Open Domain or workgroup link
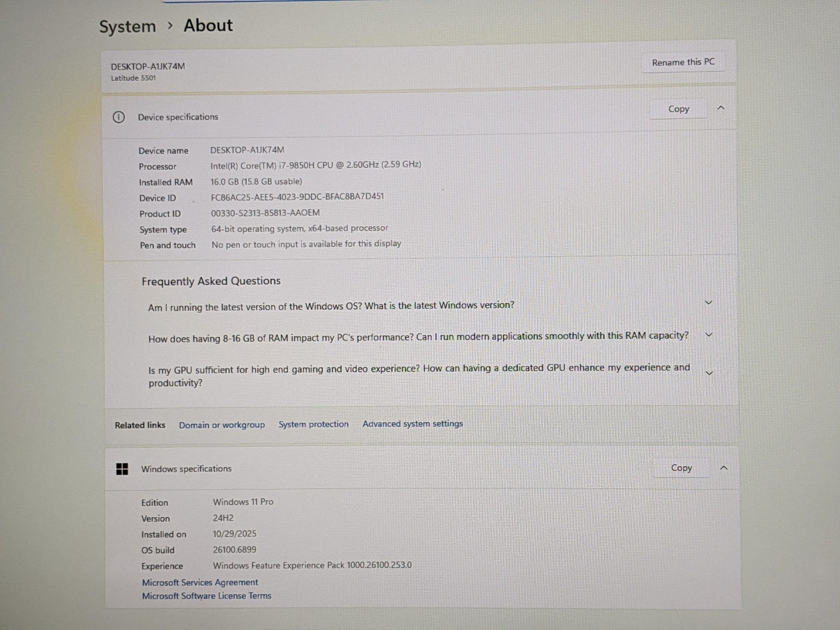The height and width of the screenshot is (630, 840). point(222,425)
